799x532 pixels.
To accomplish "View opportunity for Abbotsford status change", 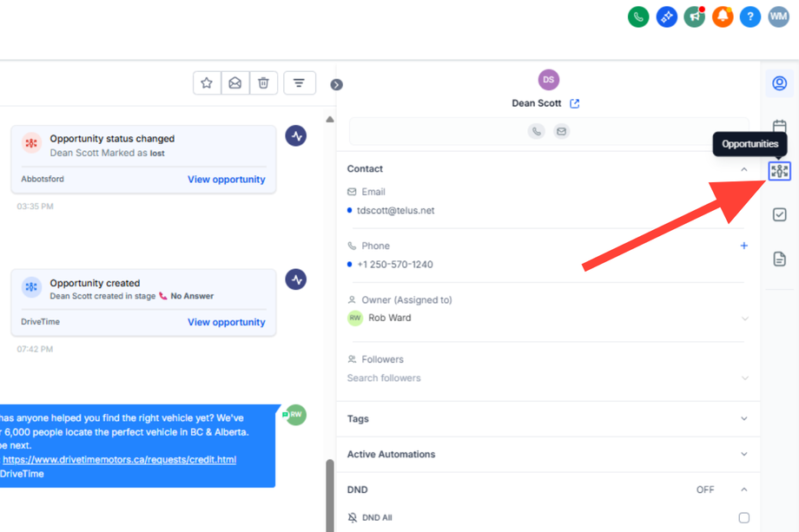I will (x=227, y=179).
